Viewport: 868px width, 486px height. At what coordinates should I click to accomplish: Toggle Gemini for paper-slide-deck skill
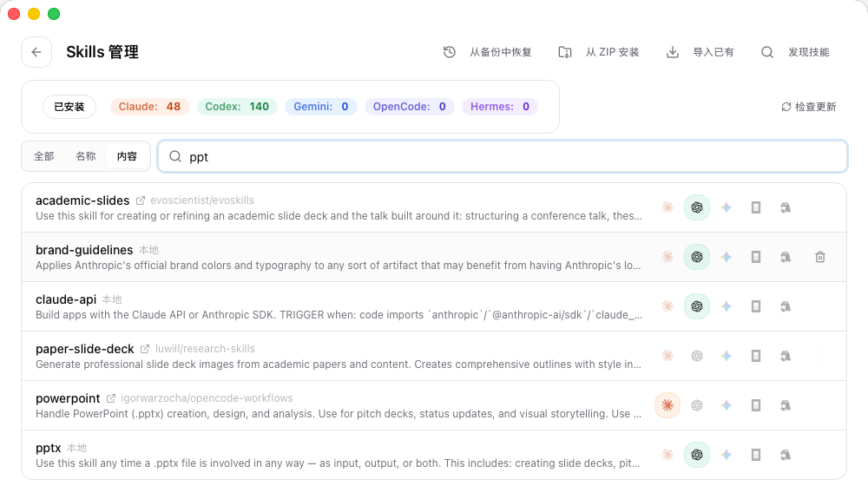coord(727,356)
